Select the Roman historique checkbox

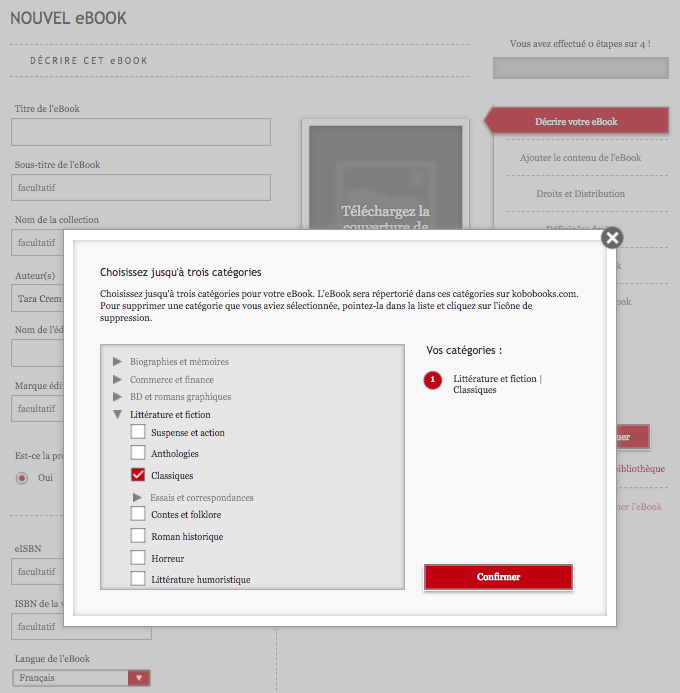tap(138, 536)
